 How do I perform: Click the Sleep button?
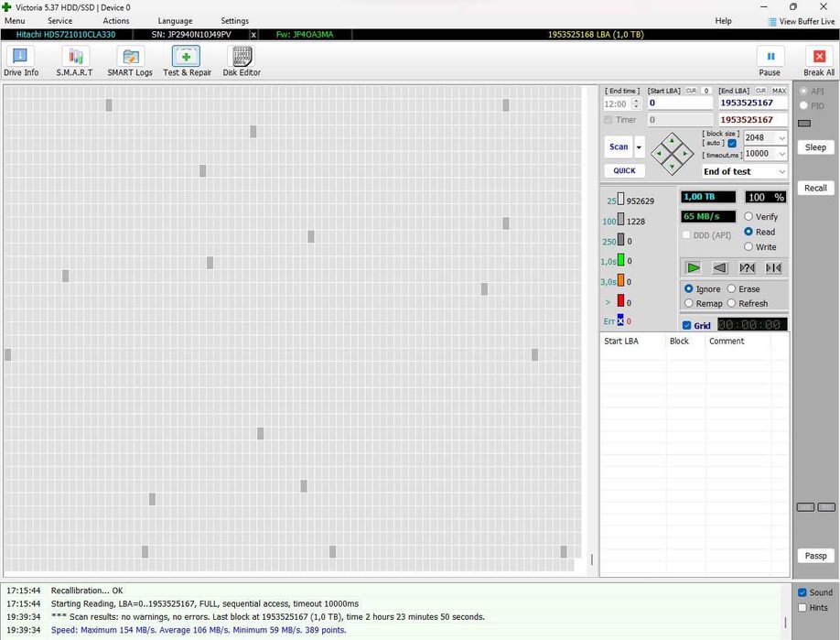815,147
